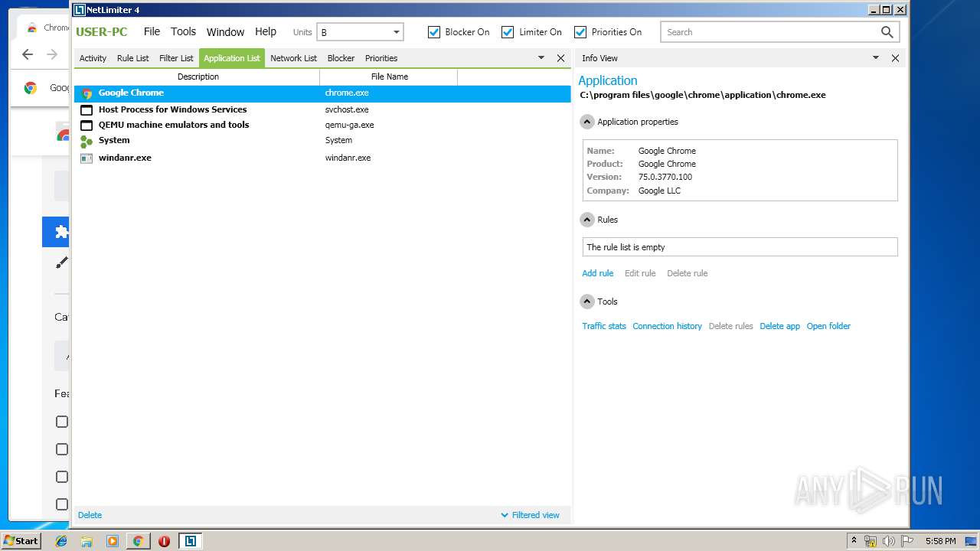The width and height of the screenshot is (980, 551).
Task: Open Windows Explorer folder taskbar icon
Action: (87, 541)
